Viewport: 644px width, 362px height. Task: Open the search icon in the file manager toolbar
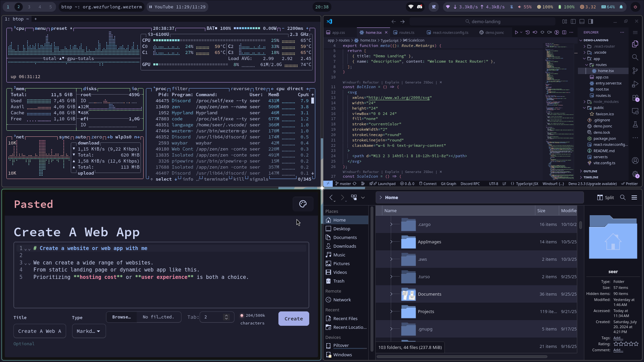point(623,197)
